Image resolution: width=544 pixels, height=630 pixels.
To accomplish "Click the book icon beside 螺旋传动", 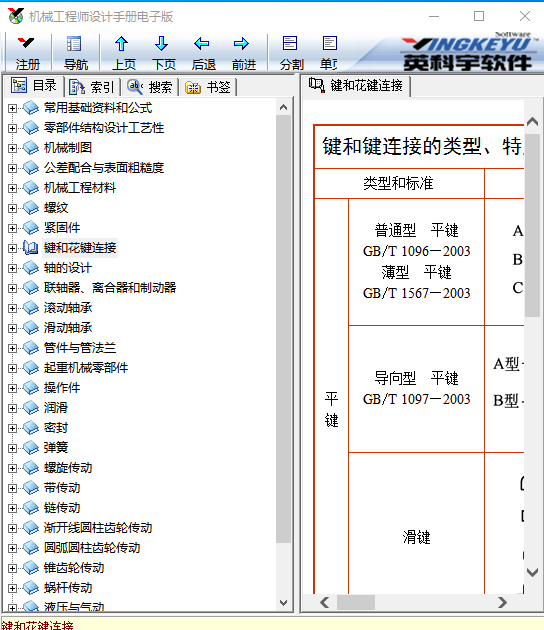I will click(x=31, y=468).
